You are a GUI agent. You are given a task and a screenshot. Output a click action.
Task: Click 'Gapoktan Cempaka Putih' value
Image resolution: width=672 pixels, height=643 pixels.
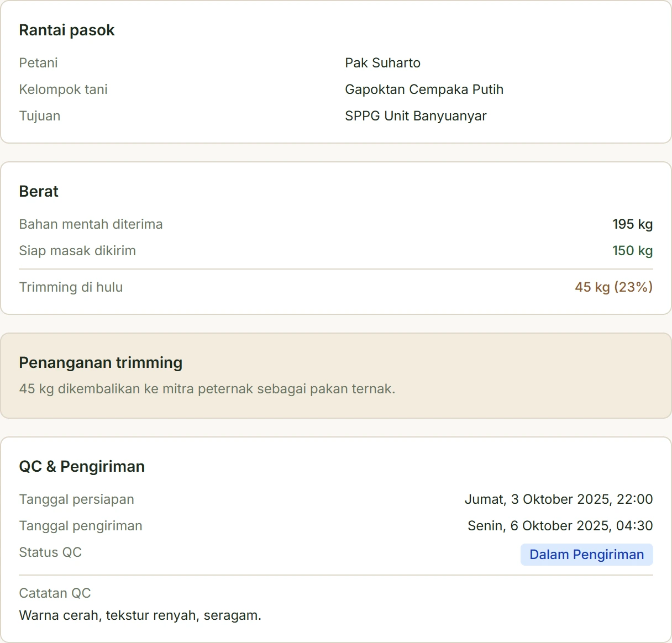click(424, 89)
